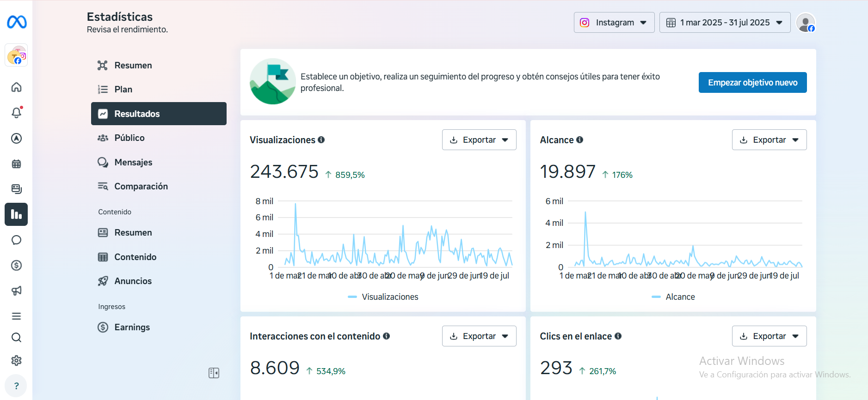868x400 pixels.
Task: Toggle the Alcance chart legend
Action: (673, 297)
